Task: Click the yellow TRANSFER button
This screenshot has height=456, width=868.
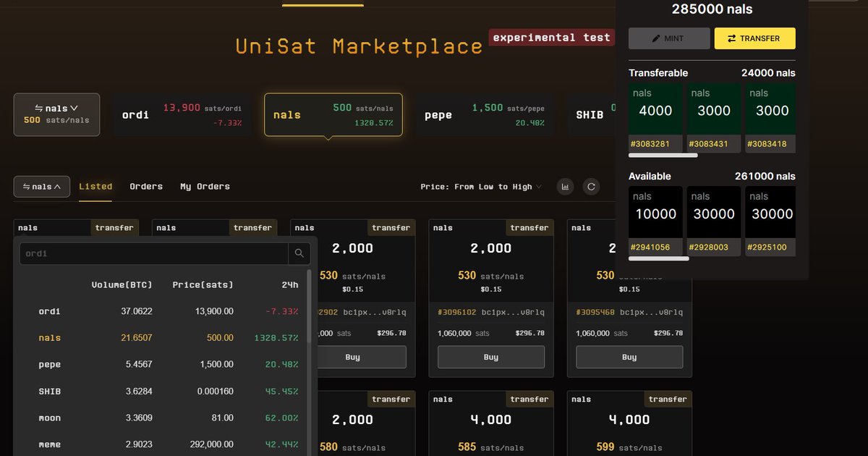Action: pyautogui.click(x=754, y=38)
